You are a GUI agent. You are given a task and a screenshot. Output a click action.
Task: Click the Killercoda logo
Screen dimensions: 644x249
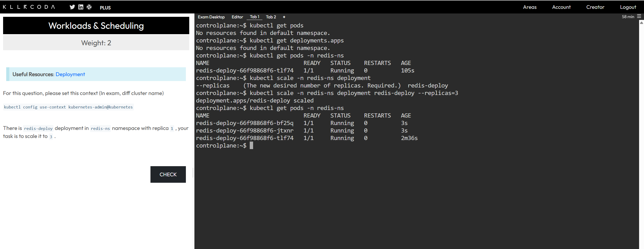[x=29, y=7]
